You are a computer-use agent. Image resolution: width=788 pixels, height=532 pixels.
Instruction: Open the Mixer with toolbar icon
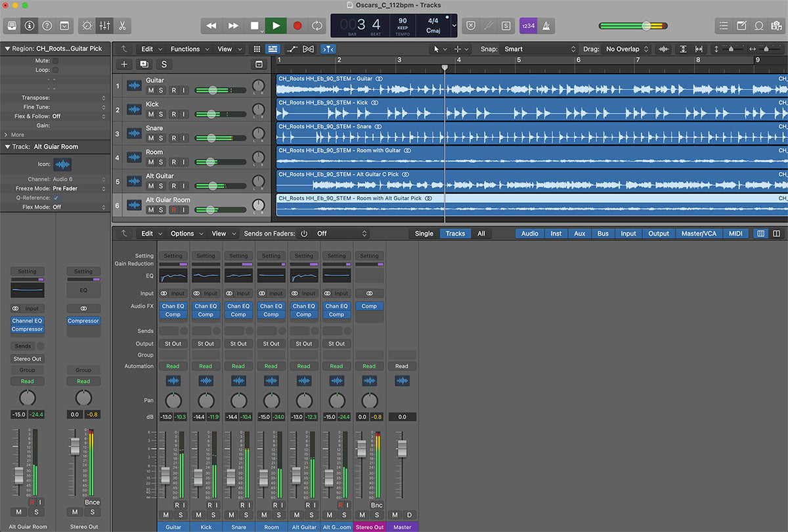104,26
